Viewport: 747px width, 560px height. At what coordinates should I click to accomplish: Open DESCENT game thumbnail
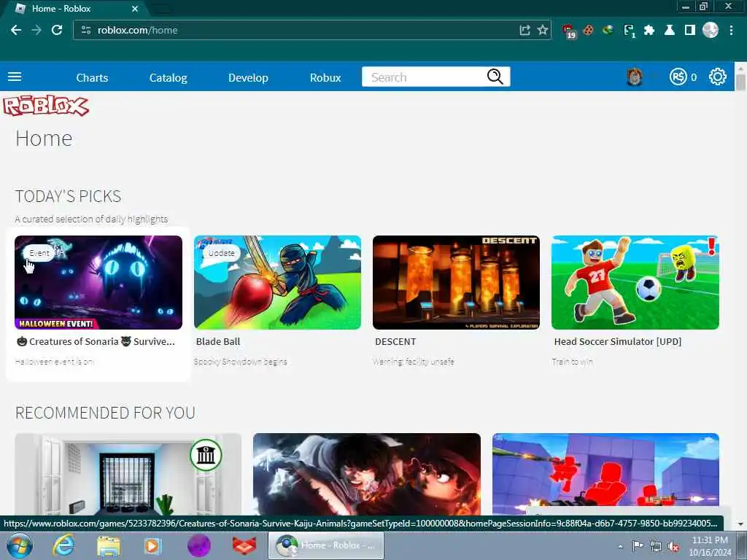tap(457, 282)
